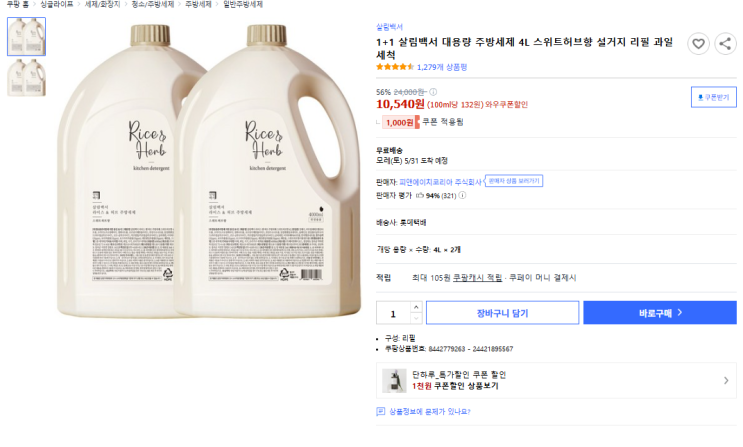Click the heart wishlist icon
The height and width of the screenshot is (447, 743).
[699, 44]
